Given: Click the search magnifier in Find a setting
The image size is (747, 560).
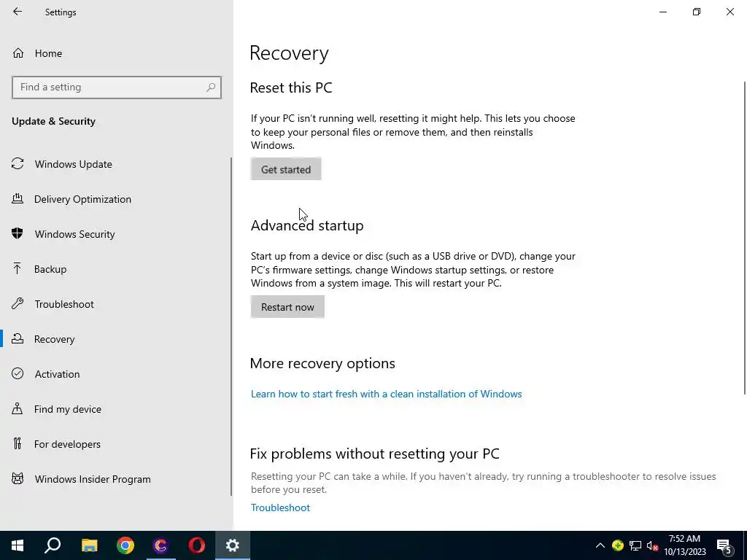Looking at the screenshot, I should [211, 87].
